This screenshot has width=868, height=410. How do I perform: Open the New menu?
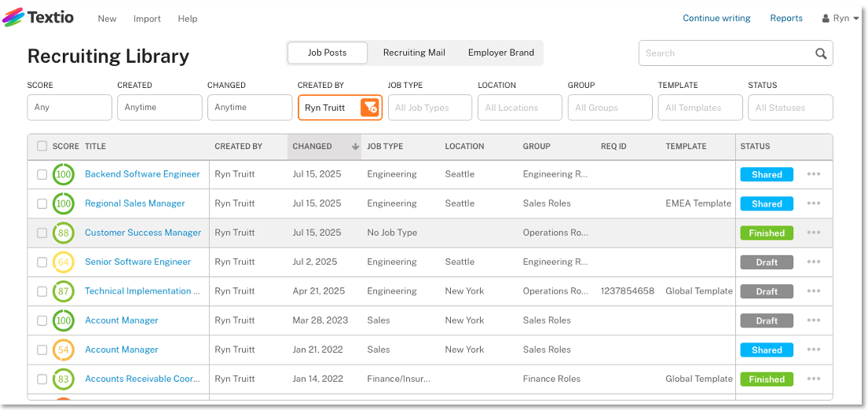click(107, 19)
